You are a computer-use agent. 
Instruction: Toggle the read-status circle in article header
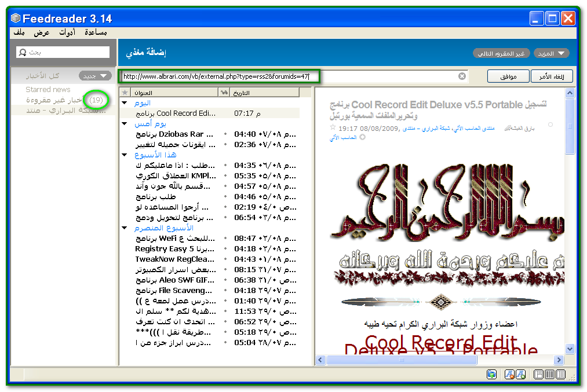tap(550, 124)
